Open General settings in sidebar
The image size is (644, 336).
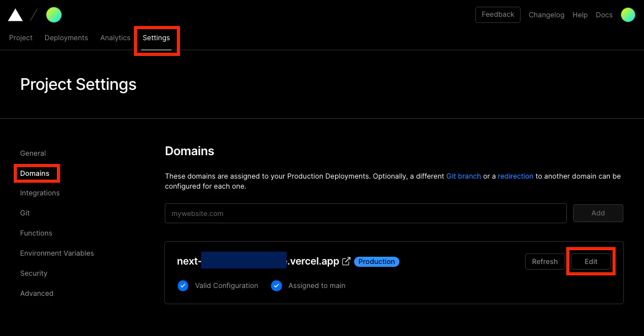[x=33, y=153]
